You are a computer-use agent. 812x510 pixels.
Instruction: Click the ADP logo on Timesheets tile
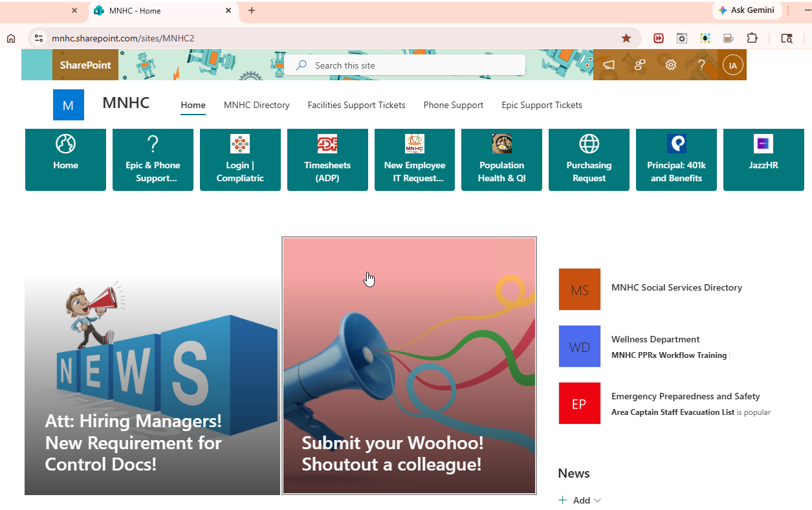pos(327,144)
